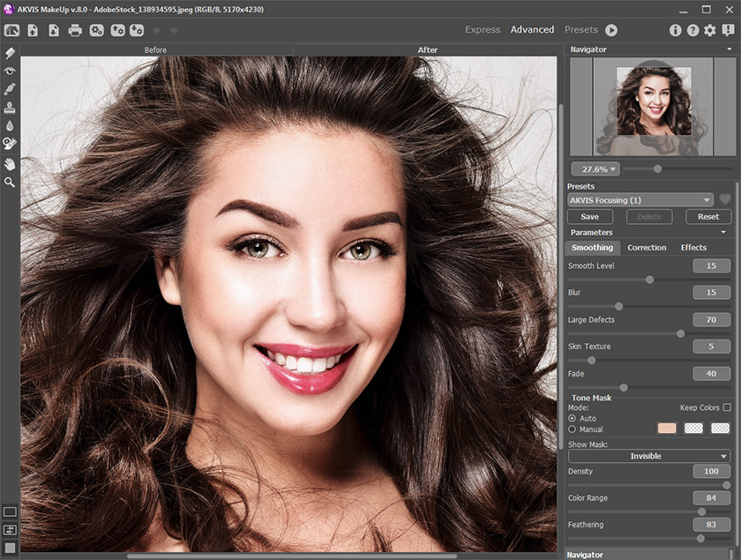741x560 pixels.
Task: Select the Hand tool
Action: (10, 163)
